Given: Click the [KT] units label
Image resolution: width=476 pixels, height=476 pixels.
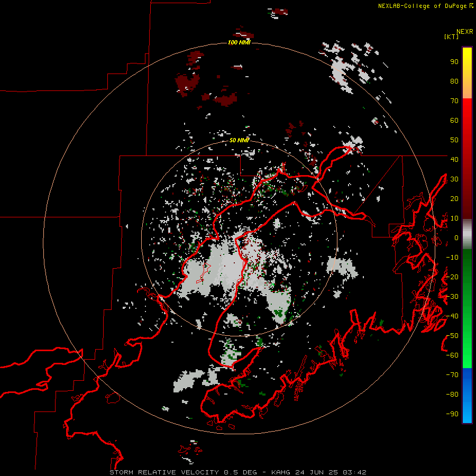Looking at the screenshot, I should (x=451, y=36).
